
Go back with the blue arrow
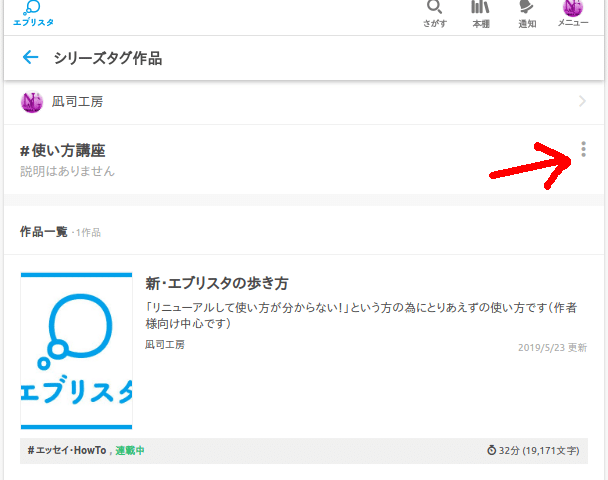[30, 57]
